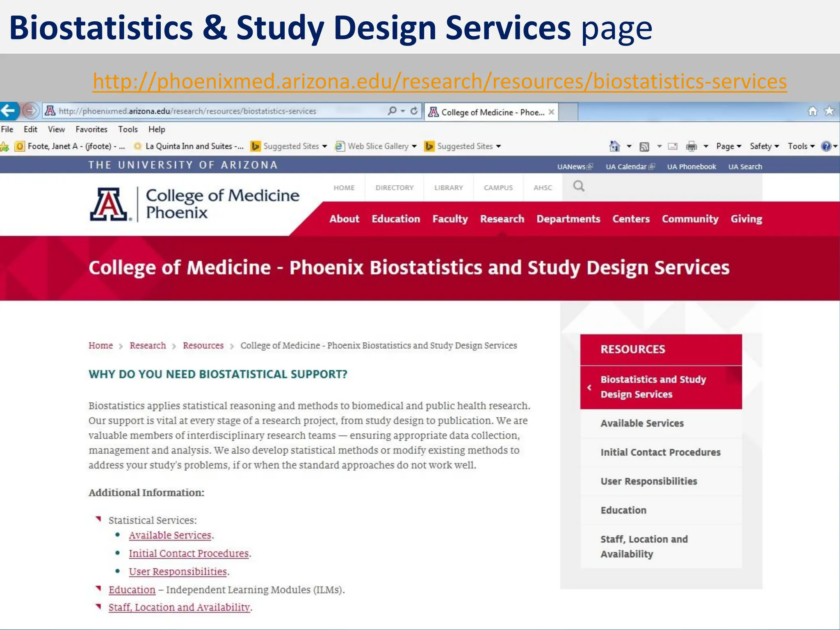
Task: Open the Page dropdown menu
Action: tap(728, 146)
